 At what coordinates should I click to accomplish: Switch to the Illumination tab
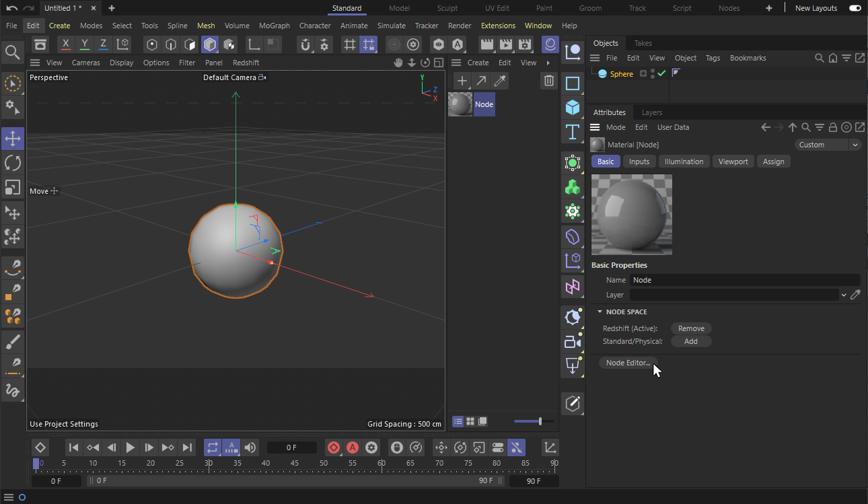coord(684,161)
